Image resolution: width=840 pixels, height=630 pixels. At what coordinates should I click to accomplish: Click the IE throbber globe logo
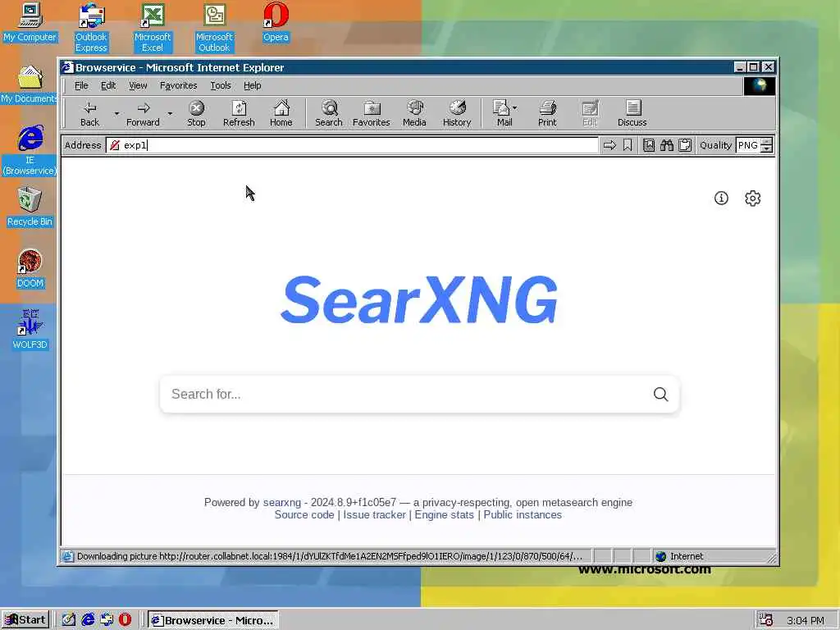[x=759, y=85]
